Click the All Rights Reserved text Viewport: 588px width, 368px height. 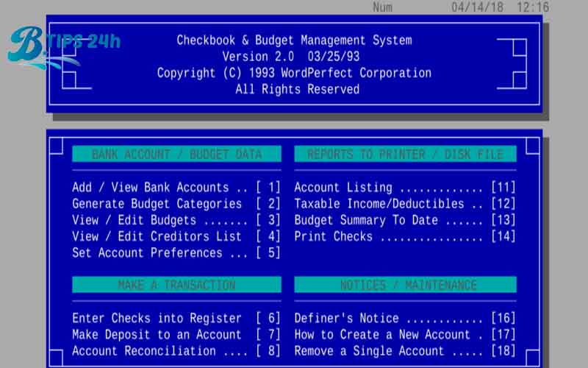point(298,89)
